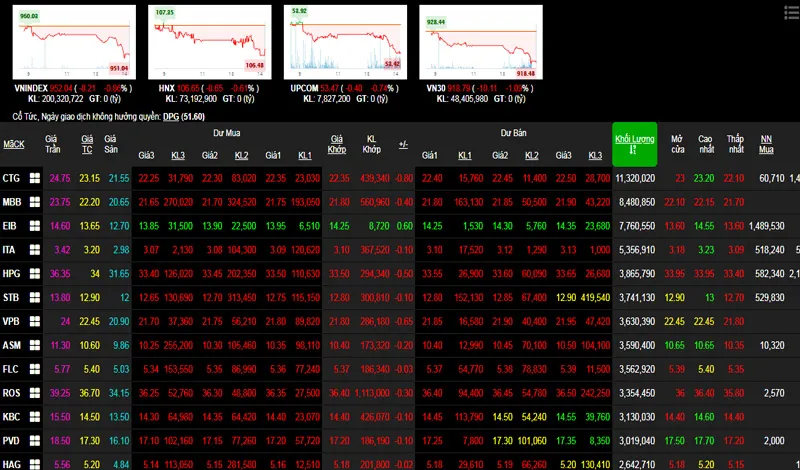Viewport: 800px width, 470px height.
Task: Open the grid icon beside FLC
Action: tap(35, 368)
